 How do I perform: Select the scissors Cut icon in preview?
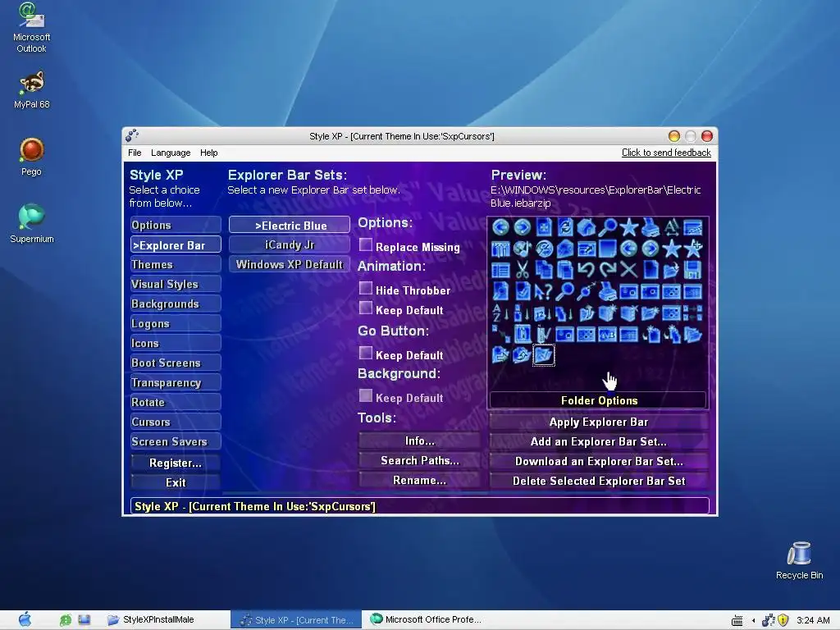523,269
